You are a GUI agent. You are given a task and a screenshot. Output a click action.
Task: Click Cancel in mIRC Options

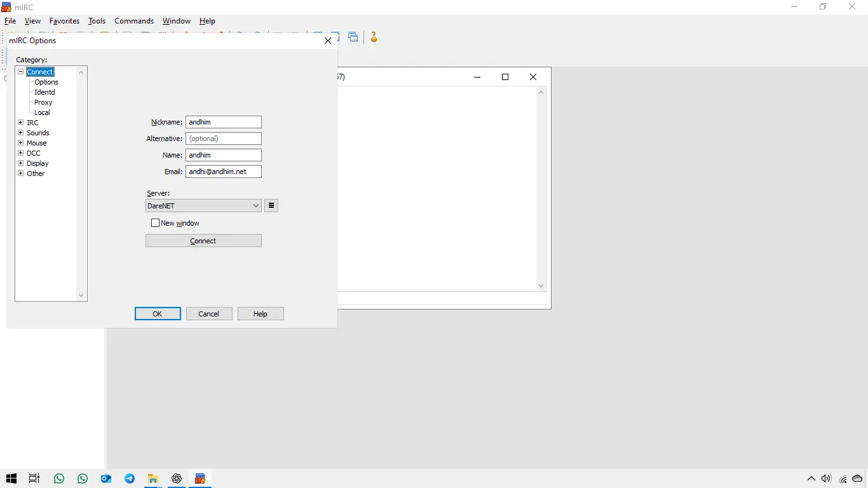(209, 314)
